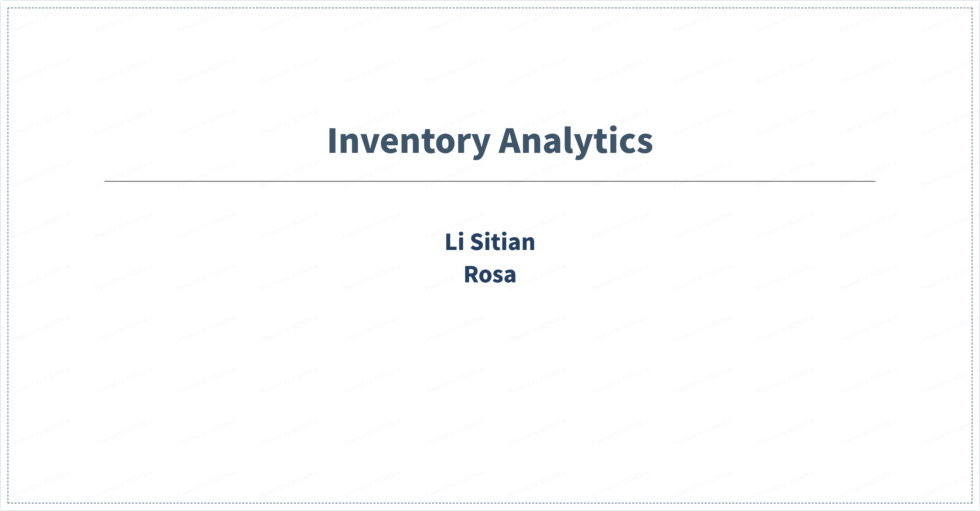Click the name "Li Sitian"
The height and width of the screenshot is (511, 980).
click(x=490, y=242)
